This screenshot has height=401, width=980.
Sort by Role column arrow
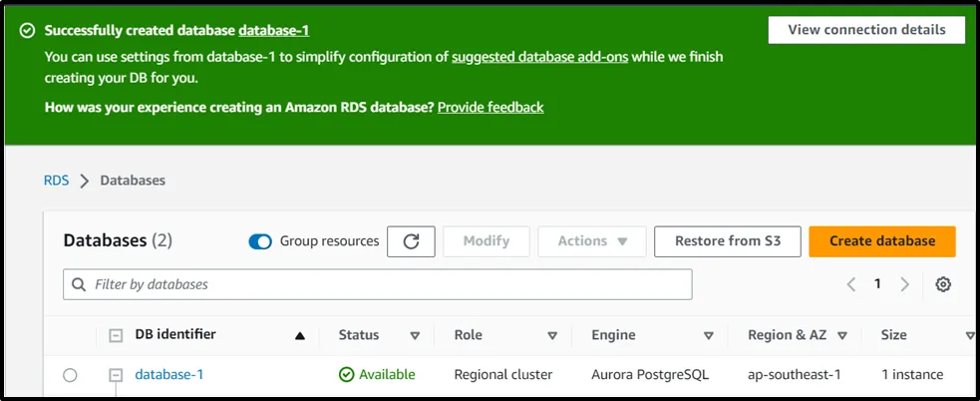pyautogui.click(x=551, y=336)
